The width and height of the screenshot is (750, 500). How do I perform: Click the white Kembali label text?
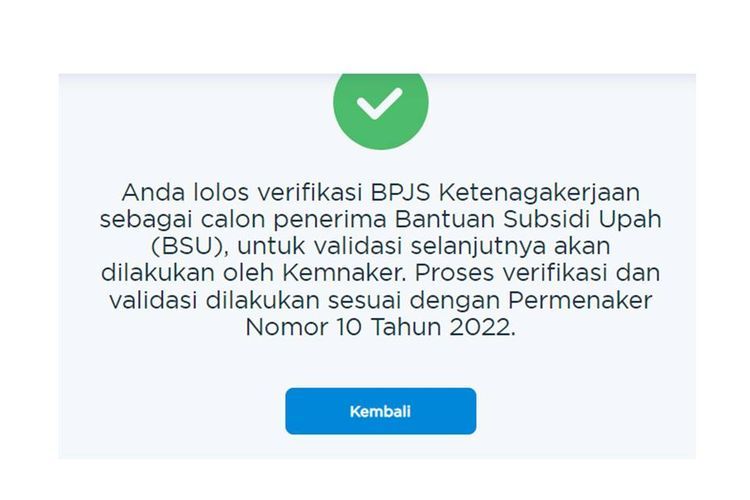click(x=380, y=411)
